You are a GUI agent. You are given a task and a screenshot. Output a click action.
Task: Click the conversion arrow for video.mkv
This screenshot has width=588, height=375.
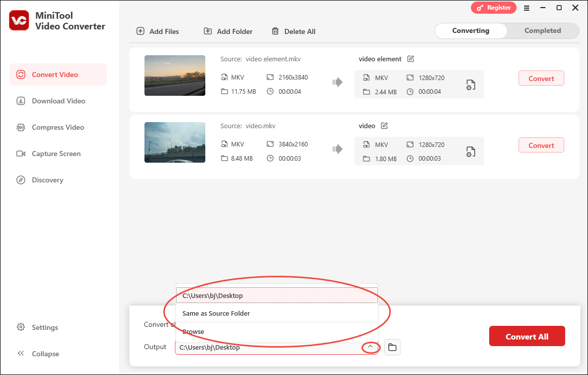[x=338, y=149]
